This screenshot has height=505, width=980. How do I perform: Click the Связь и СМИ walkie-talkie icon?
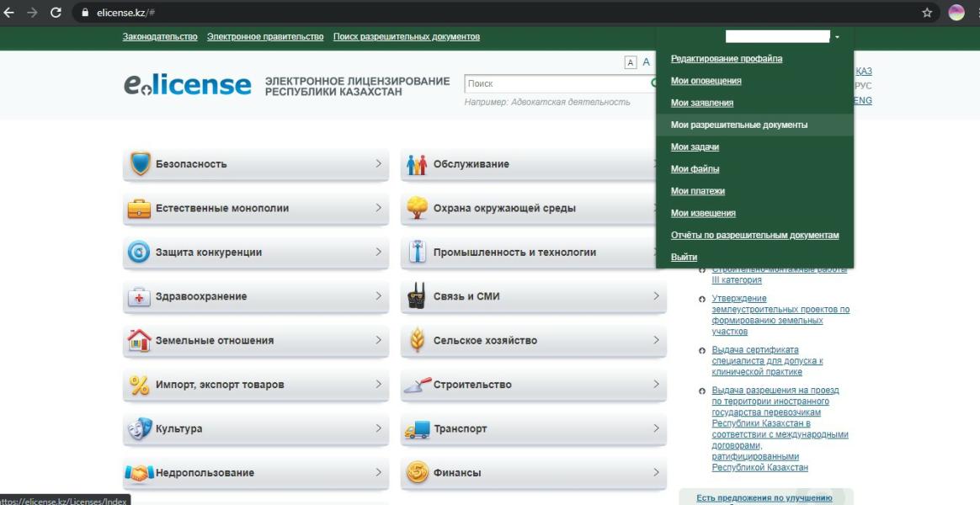[x=416, y=296]
